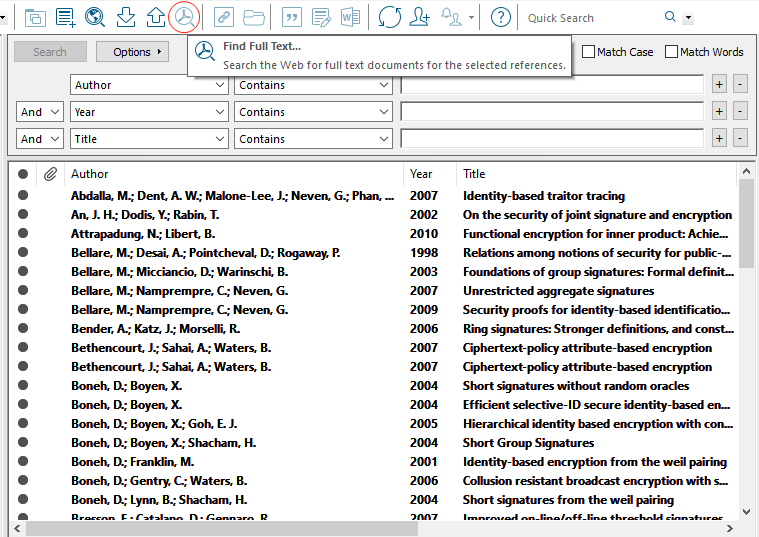This screenshot has height=537, width=759.
Task: Select the Bender, A.; Katz, J.; Morselli reference
Action: (x=374, y=328)
